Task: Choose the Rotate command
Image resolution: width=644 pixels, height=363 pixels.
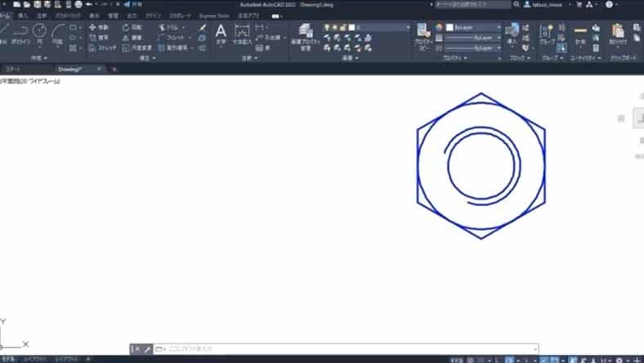Action: pyautogui.click(x=132, y=27)
